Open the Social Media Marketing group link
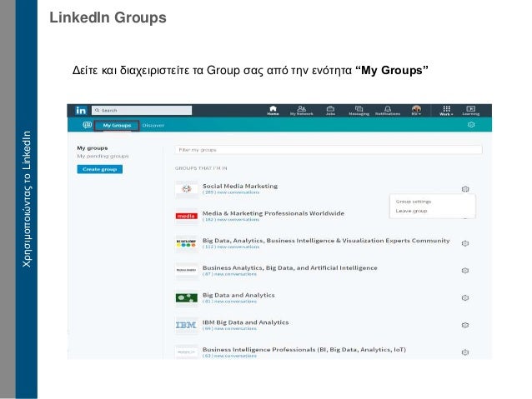Screen dimensions: 532x399 tap(240, 186)
